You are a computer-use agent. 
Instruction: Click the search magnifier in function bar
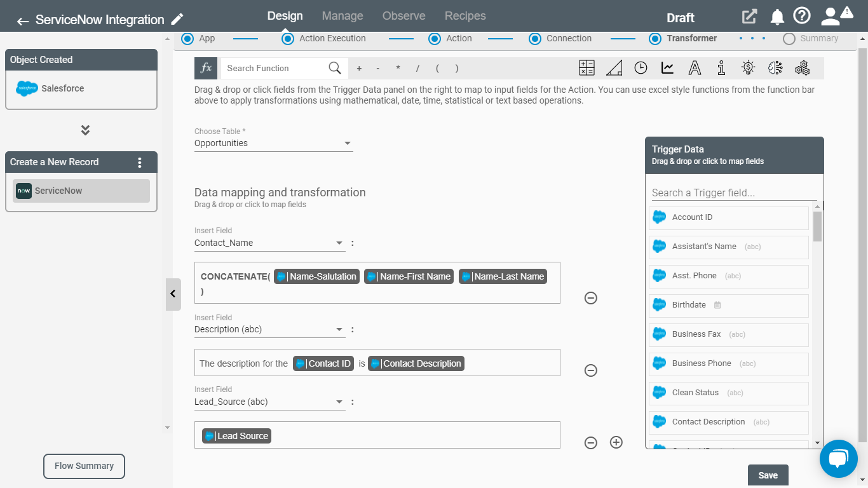point(335,68)
